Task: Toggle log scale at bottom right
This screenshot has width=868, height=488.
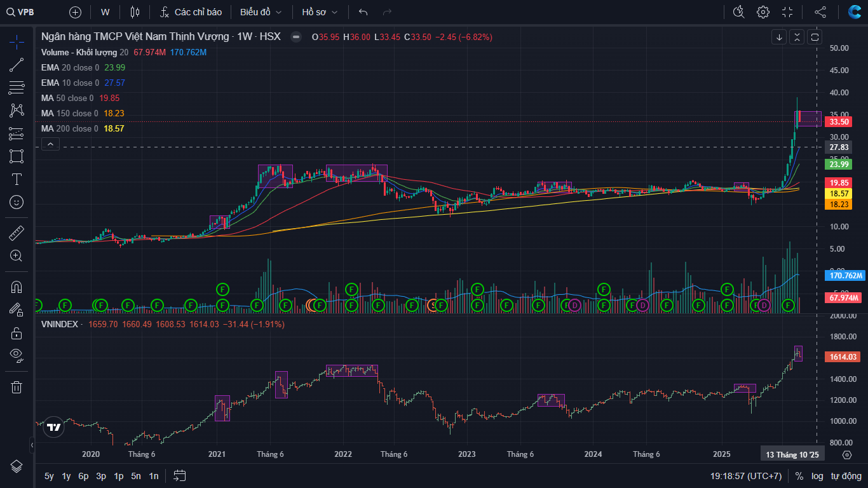Action: (817, 476)
